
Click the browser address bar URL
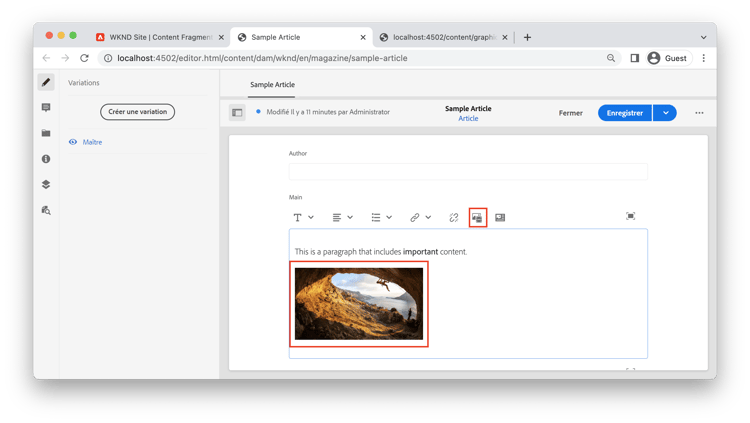pos(262,58)
